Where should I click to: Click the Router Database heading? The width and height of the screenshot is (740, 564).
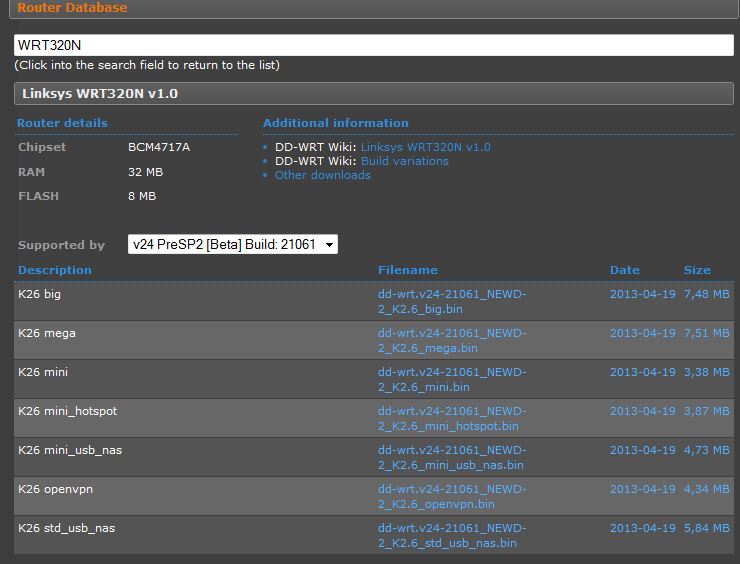[72, 8]
